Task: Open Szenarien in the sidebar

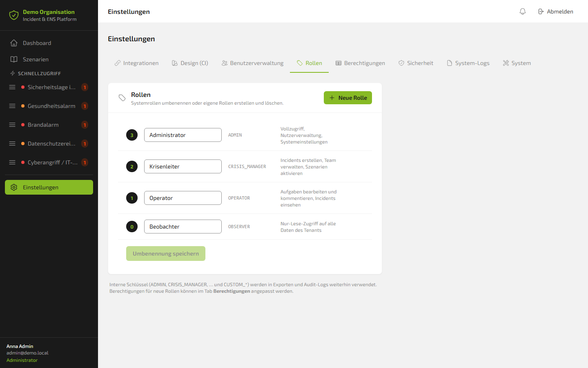Action: [x=49, y=59]
